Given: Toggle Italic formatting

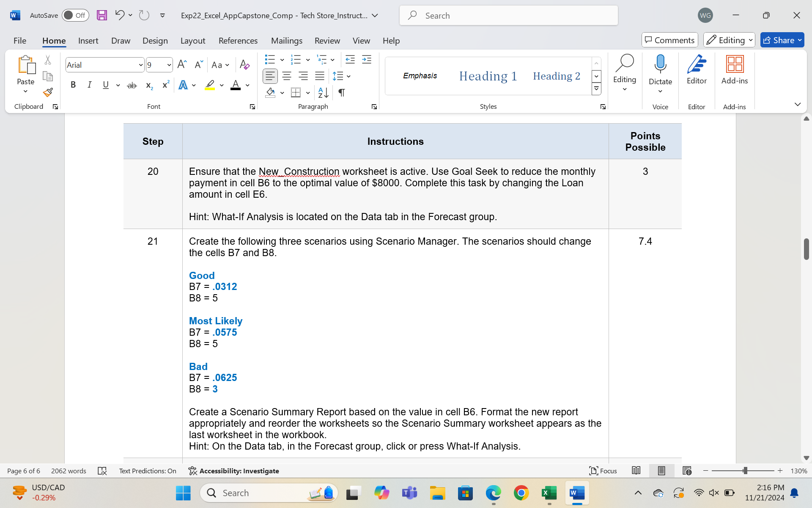Looking at the screenshot, I should 89,85.
